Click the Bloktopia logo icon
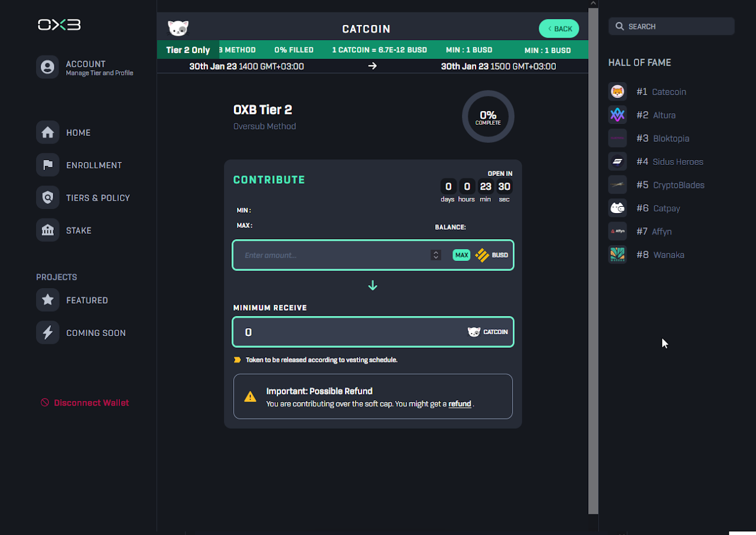Screen dimensions: 756x535 pyautogui.click(x=617, y=138)
